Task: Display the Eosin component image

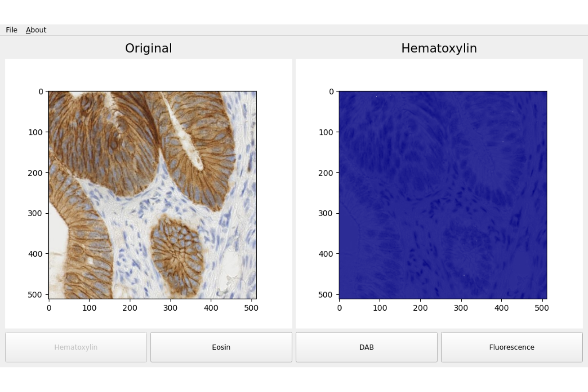Action: (x=221, y=347)
